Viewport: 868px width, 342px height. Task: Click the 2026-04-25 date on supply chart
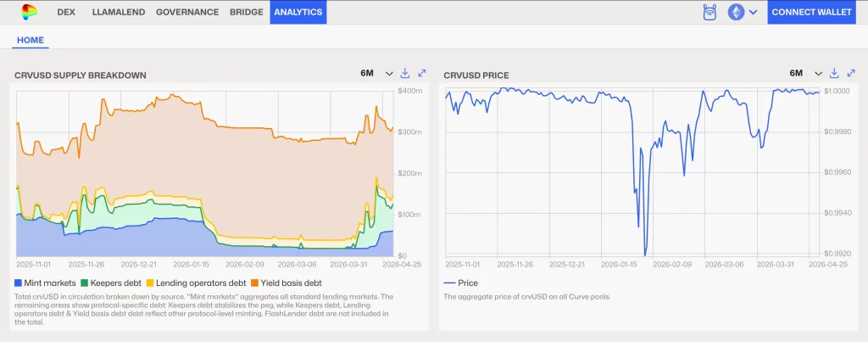(403, 265)
